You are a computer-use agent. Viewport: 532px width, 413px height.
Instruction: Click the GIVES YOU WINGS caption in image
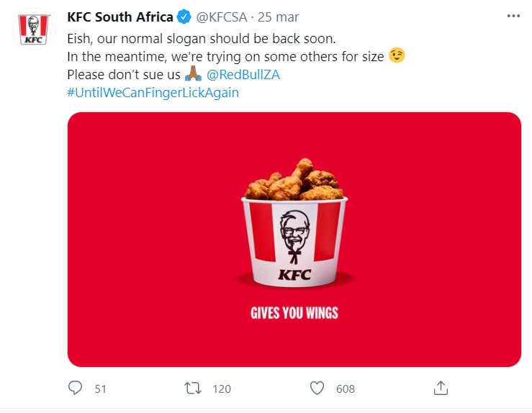pos(294,313)
